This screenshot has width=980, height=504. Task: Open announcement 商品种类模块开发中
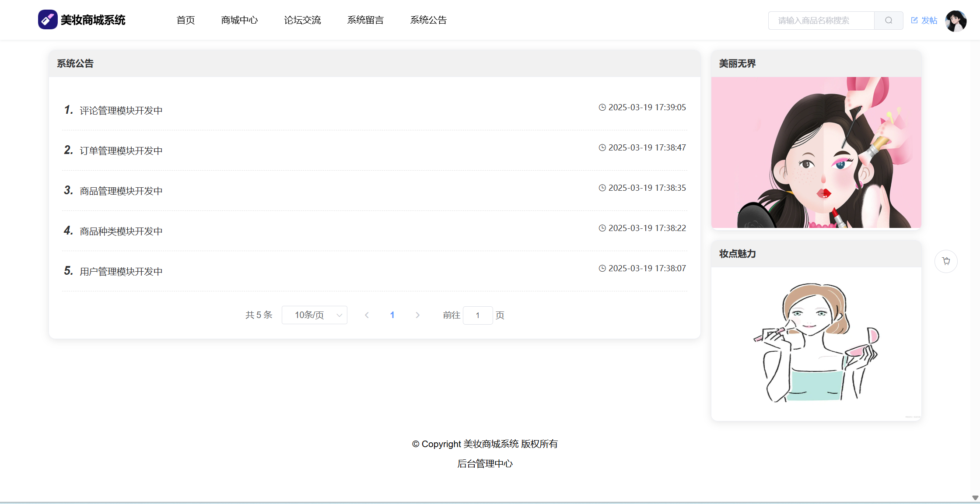point(121,231)
